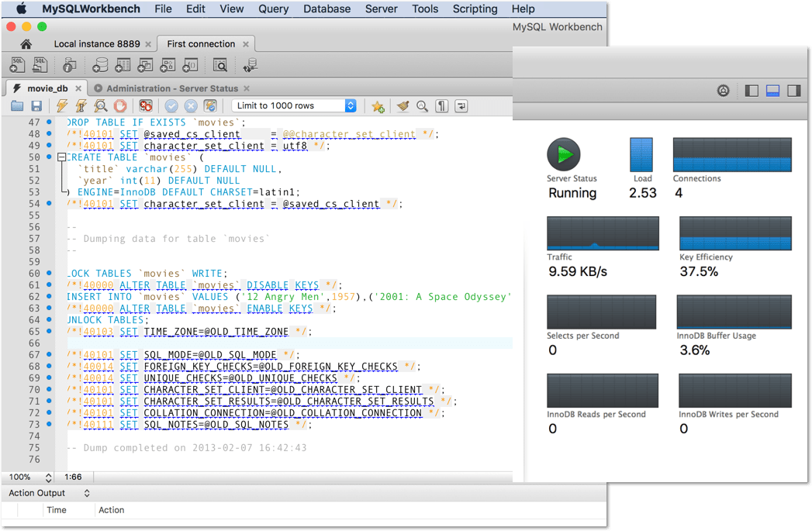This screenshot has height=531, width=812.
Task: Click the Load bar graph
Action: coord(641,154)
